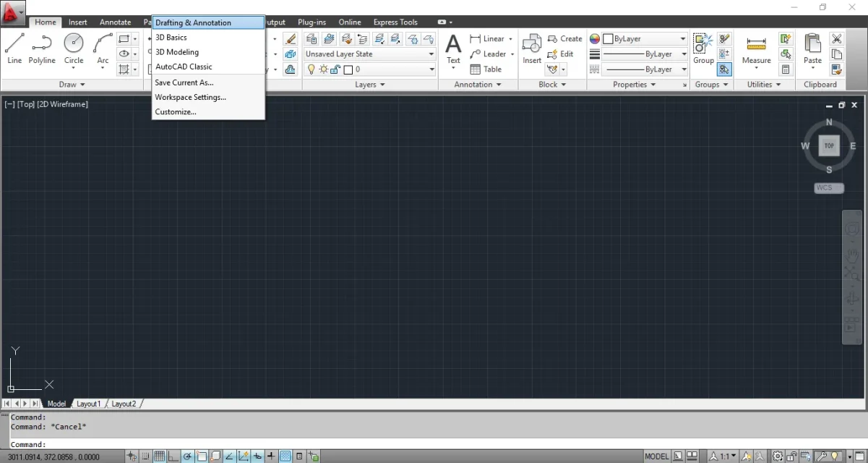868x463 pixels.
Task: Choose Customize... from workspace menu
Action: click(208, 112)
